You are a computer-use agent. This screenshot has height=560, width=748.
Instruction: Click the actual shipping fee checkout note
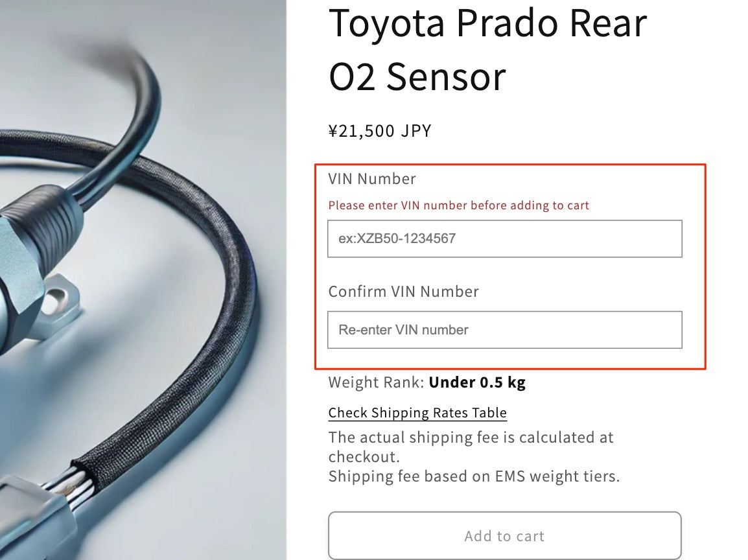coord(471,447)
